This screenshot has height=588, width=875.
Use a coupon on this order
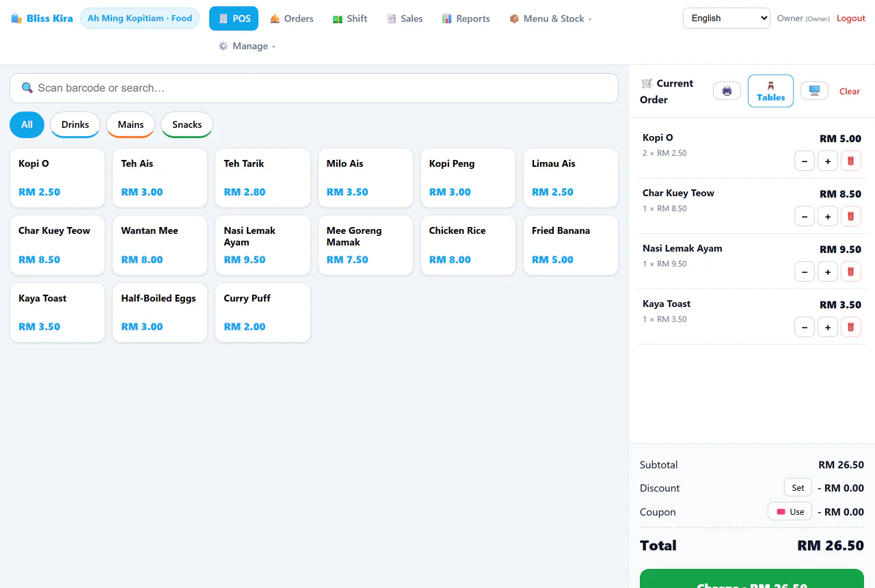(790, 512)
